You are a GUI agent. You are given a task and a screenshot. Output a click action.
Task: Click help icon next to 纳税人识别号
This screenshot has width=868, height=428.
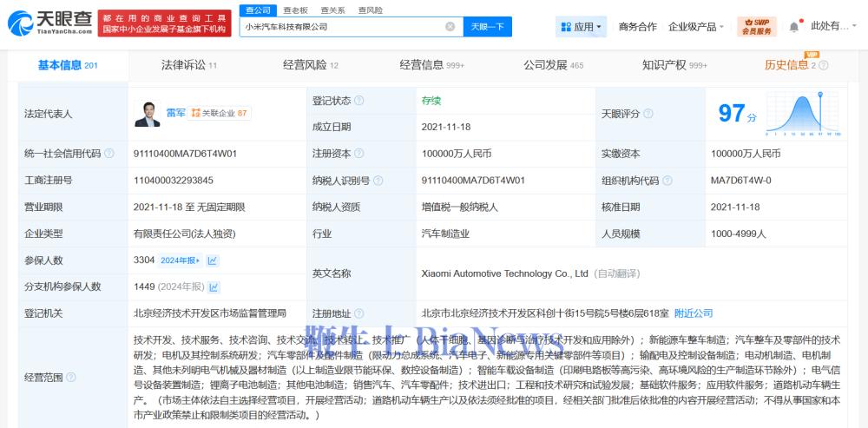coord(378,181)
